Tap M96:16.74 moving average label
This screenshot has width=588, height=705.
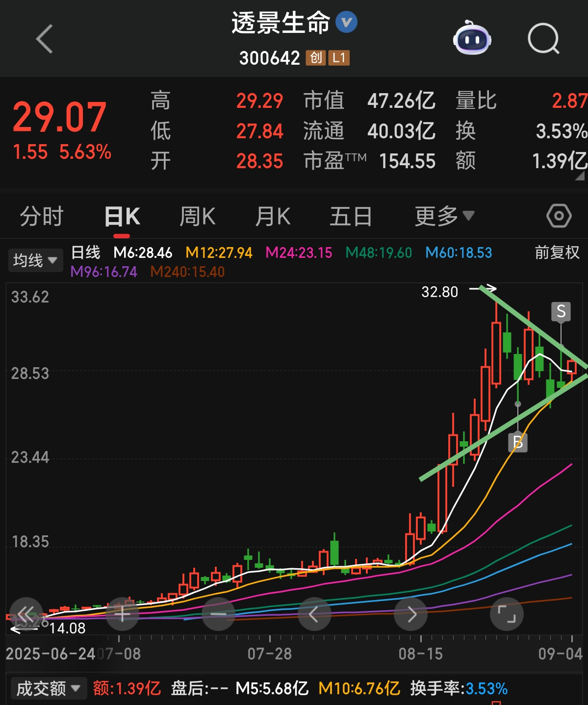click(104, 272)
